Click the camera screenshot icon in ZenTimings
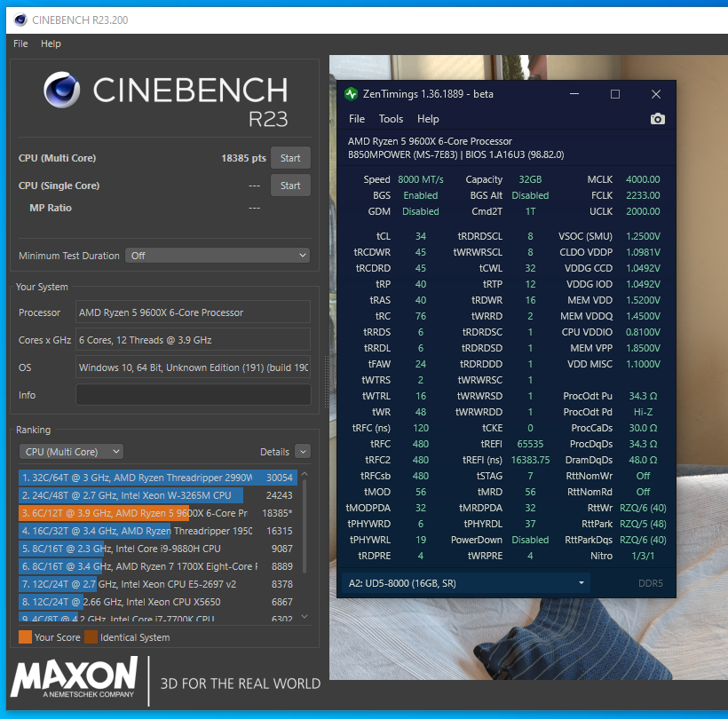Viewport: 728px width, 719px height. click(x=657, y=119)
